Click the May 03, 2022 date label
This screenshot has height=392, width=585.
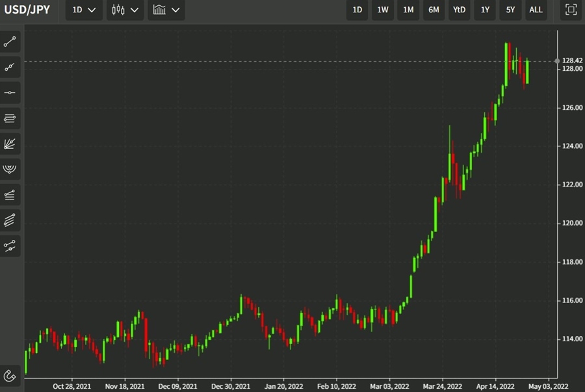(549, 386)
